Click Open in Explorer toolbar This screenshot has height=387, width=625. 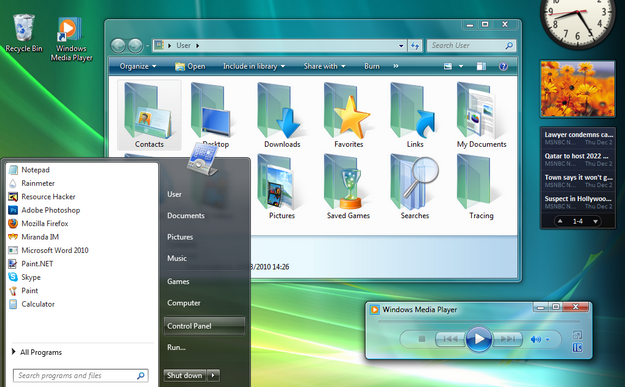190,66
